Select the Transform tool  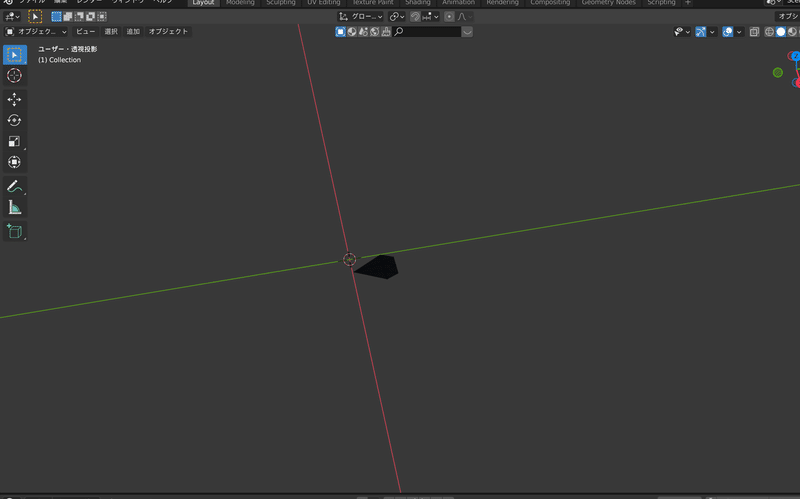click(14, 162)
